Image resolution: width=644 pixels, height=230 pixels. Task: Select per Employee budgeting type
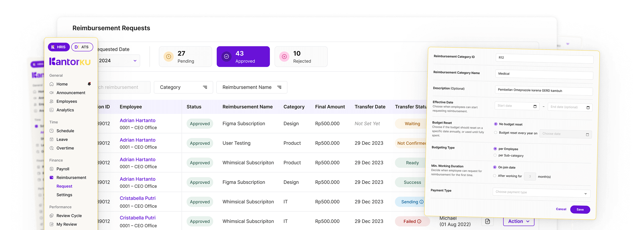tap(495, 149)
